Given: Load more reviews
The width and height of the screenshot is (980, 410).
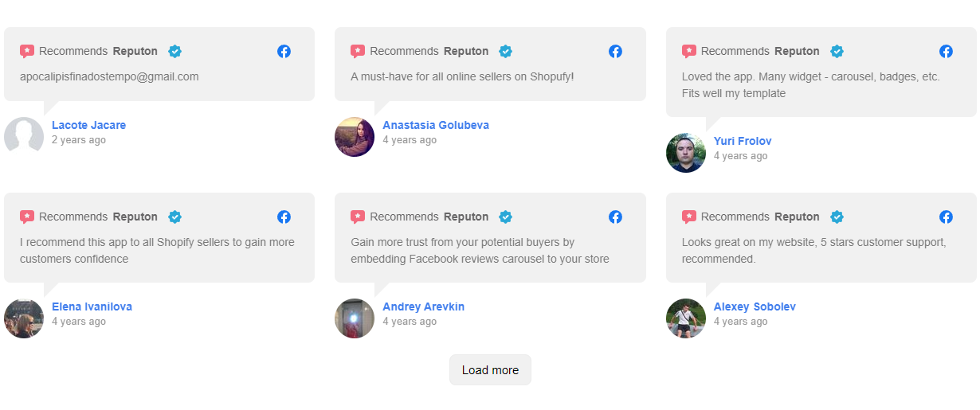Looking at the screenshot, I should coord(490,370).
